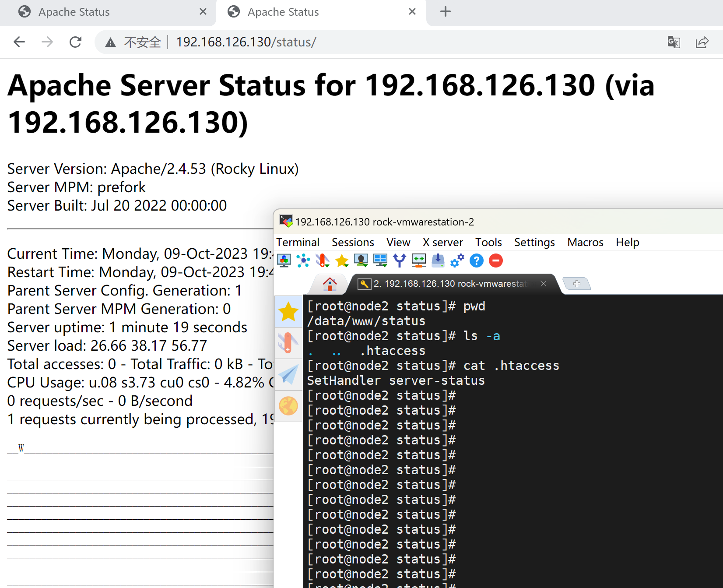Switch to the Home tab with house icon
This screenshot has height=588, width=723.
(330, 284)
